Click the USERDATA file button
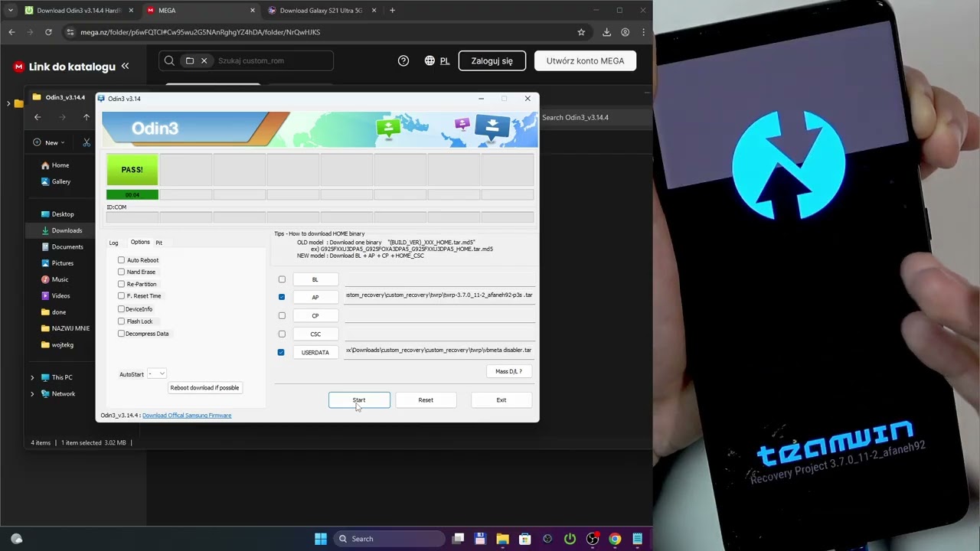 (x=315, y=352)
